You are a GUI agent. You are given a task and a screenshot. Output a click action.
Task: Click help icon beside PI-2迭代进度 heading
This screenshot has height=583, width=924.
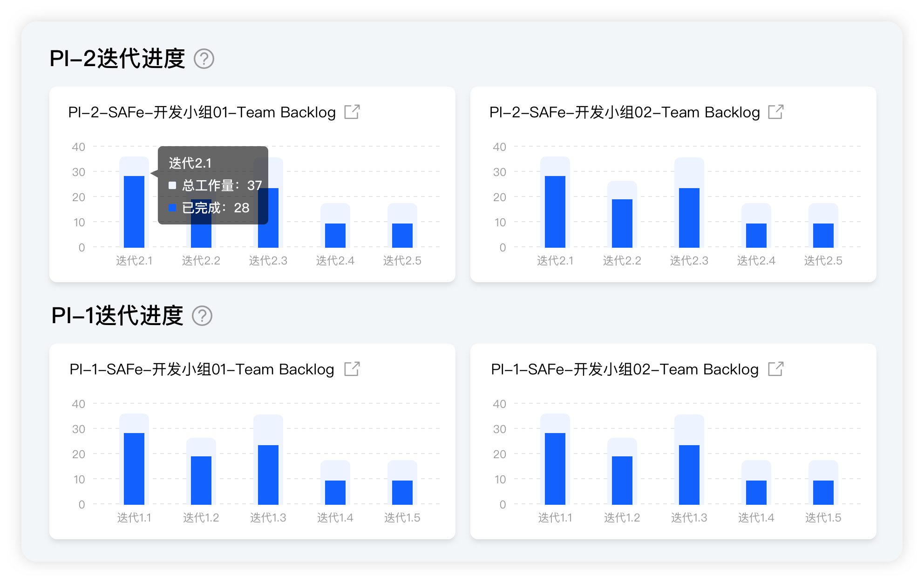[x=204, y=59]
